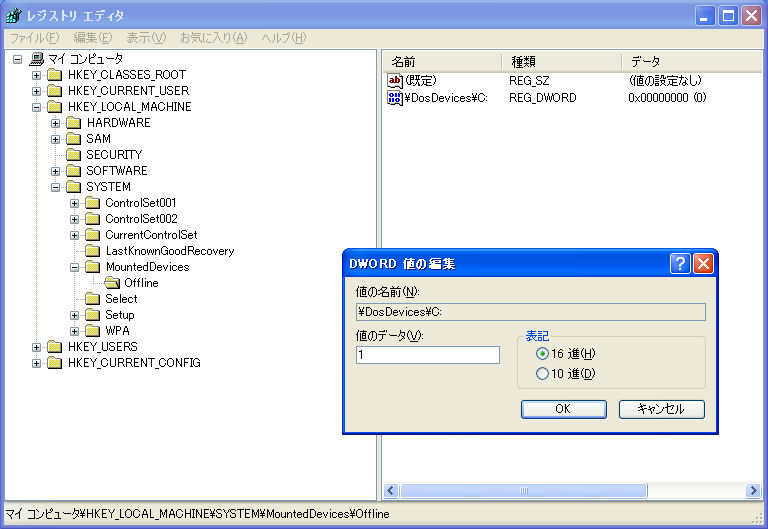Close the DWORD 値の編集 dialog
This screenshot has height=529, width=768.
(x=703, y=264)
